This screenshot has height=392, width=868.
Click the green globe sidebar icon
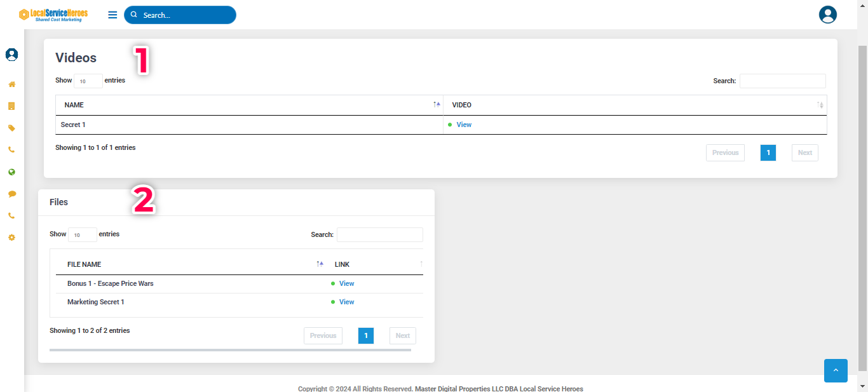(x=11, y=172)
